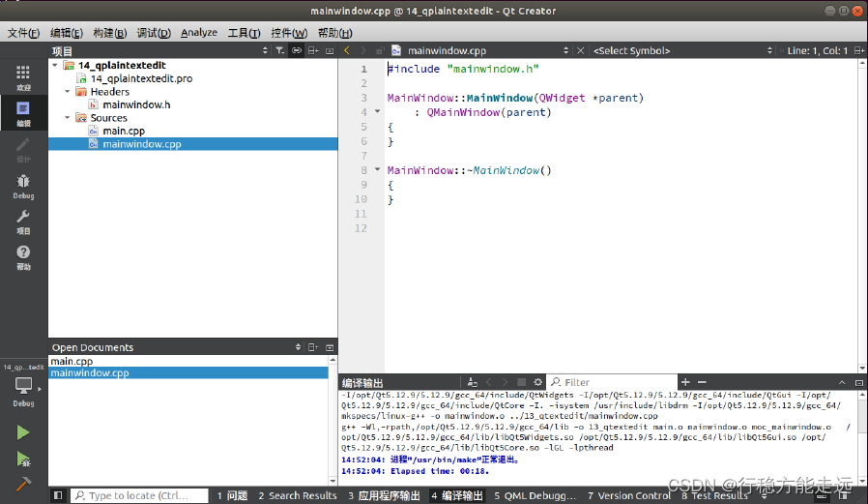The width and height of the screenshot is (868, 504).
Task: Toggle file write-lock icon in editor toolbar
Action: [380, 51]
